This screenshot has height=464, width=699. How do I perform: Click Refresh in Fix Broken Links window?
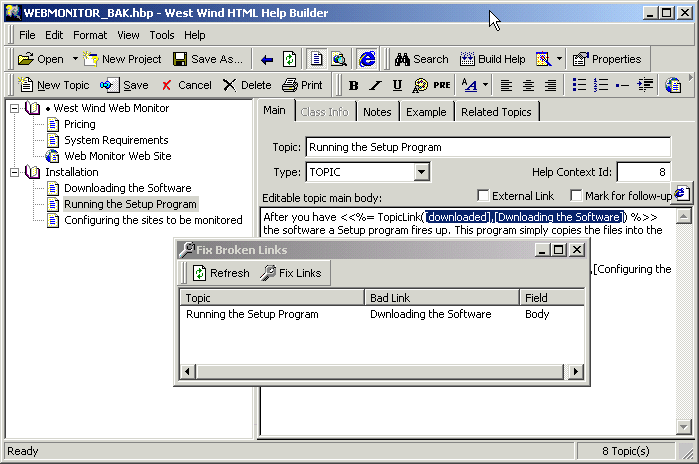click(221, 273)
